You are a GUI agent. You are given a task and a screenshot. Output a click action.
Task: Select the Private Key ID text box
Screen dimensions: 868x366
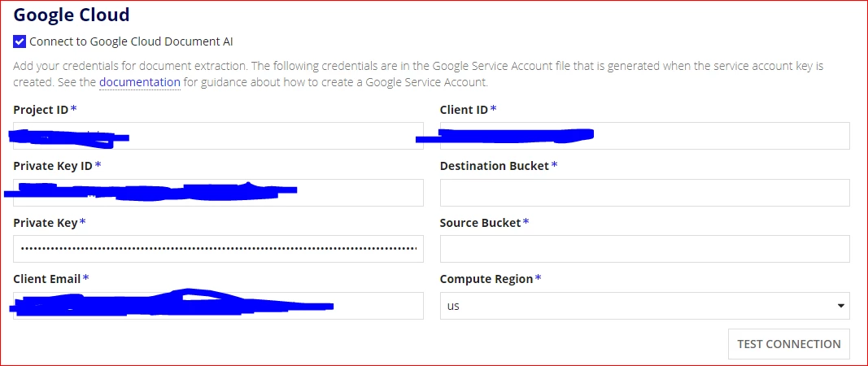tap(218, 193)
